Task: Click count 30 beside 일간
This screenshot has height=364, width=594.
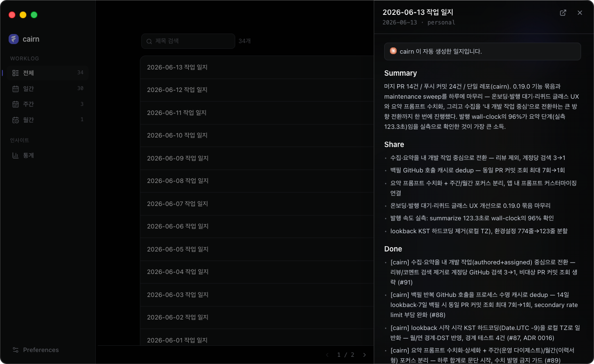Action: tap(80, 89)
